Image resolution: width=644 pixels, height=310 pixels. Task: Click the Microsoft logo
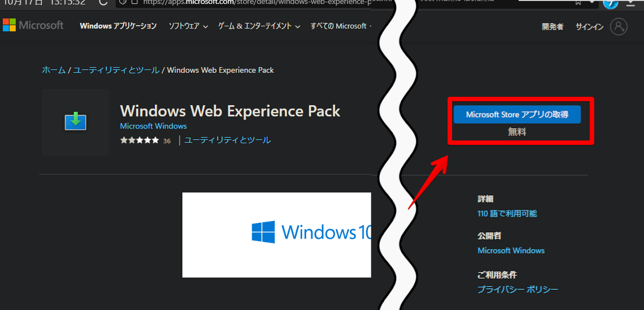[x=33, y=25]
